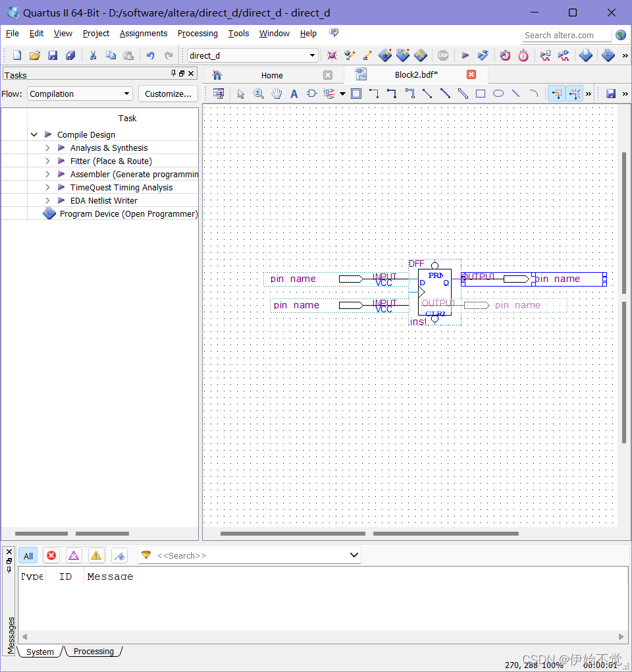Pick the Orthogonal Node tool
Image resolution: width=632 pixels, height=672 pixels.
[374, 94]
